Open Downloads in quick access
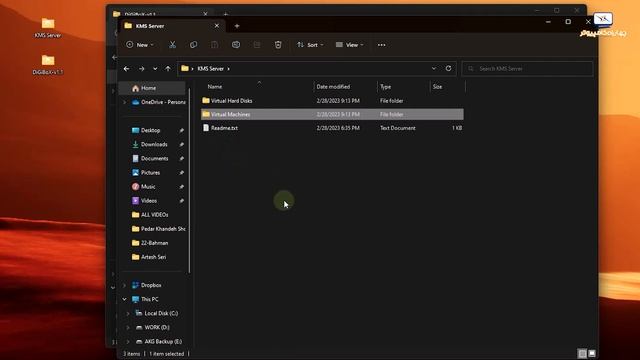Screen dimensions: 640x360 tap(150, 144)
